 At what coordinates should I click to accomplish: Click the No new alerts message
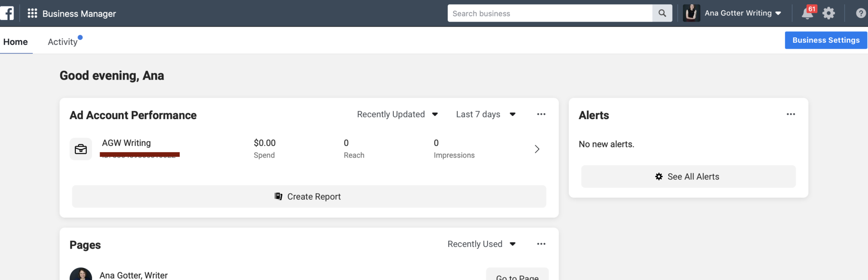tap(606, 144)
